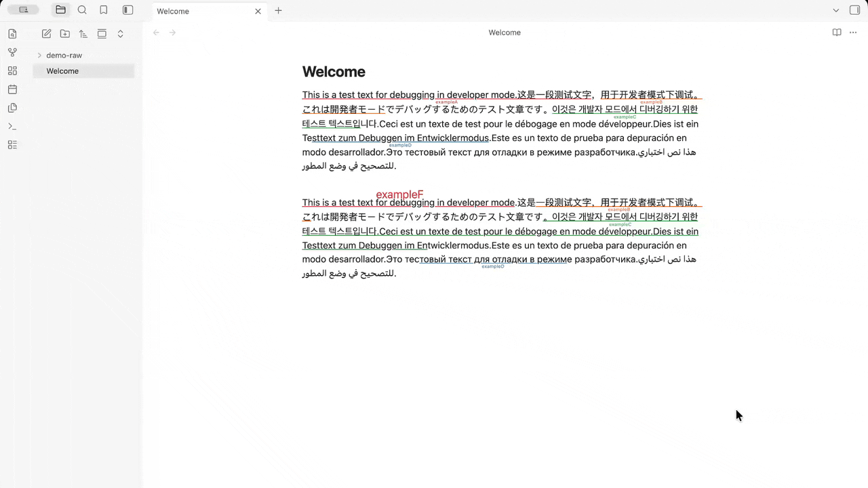Toggle the right sidebar
This screenshot has height=488, width=868.
(854, 10)
